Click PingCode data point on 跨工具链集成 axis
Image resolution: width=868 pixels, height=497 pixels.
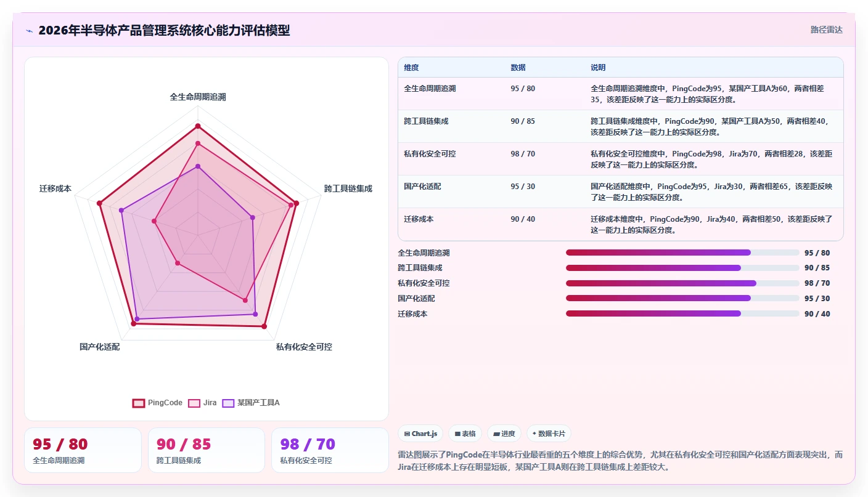point(296,203)
